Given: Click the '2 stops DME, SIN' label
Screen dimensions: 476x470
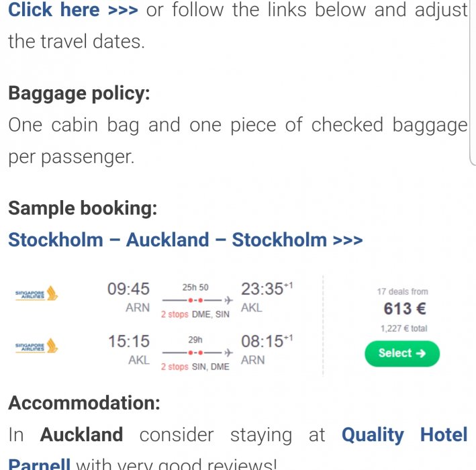Looking at the screenshot, I should 195,314.
